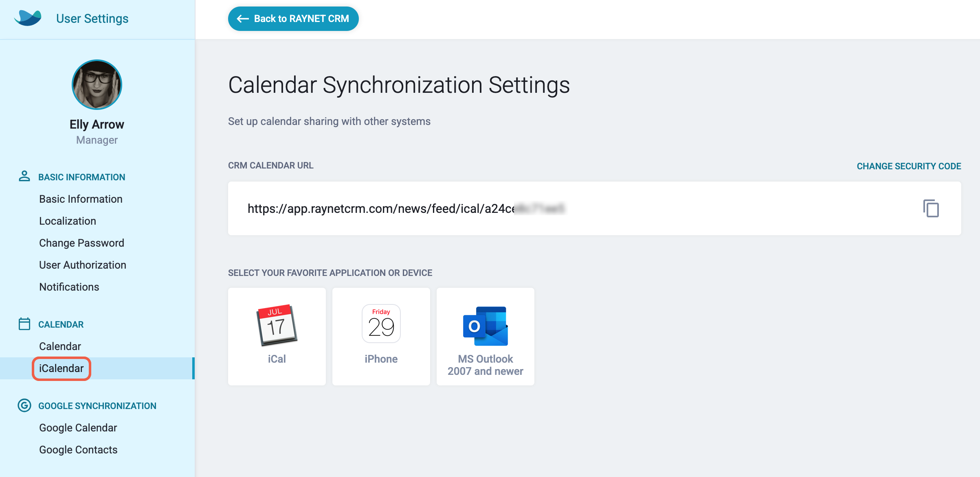The width and height of the screenshot is (980, 477).
Task: Click the Calendar section icon
Action: tap(24, 324)
